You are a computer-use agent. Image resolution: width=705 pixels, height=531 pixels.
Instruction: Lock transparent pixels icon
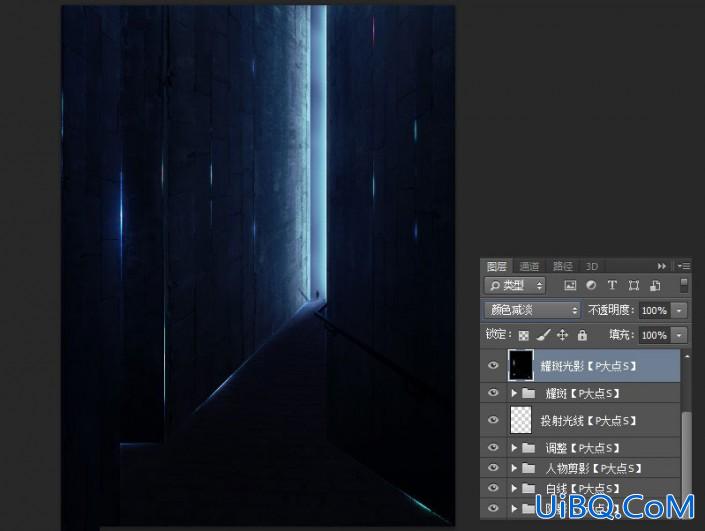(523, 335)
